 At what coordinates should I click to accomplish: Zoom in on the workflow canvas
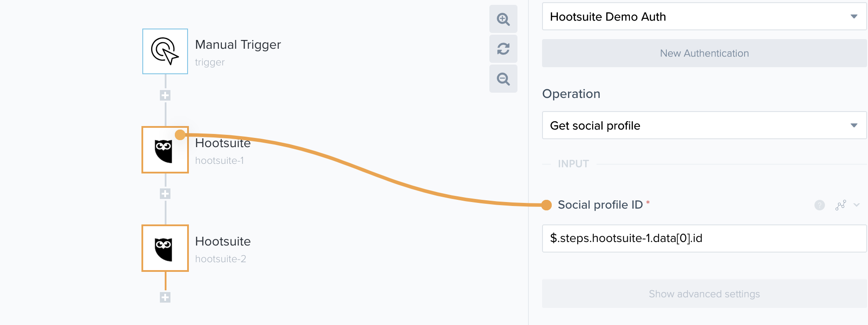click(503, 19)
